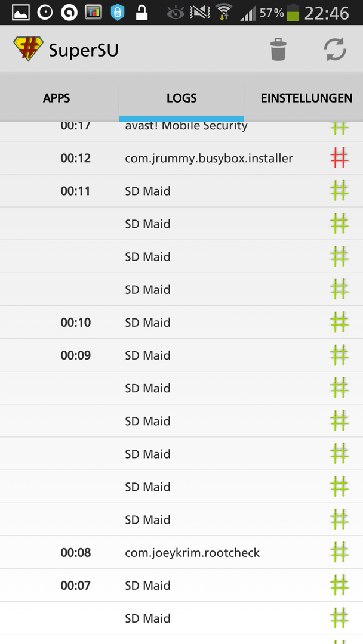Tap green hash icon beside com.joeykrim.rootcheck
This screenshot has width=363, height=644.
(x=340, y=552)
